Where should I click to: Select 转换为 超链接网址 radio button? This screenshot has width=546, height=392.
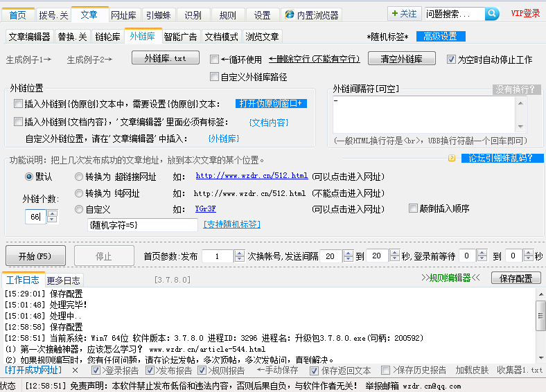[x=79, y=177]
